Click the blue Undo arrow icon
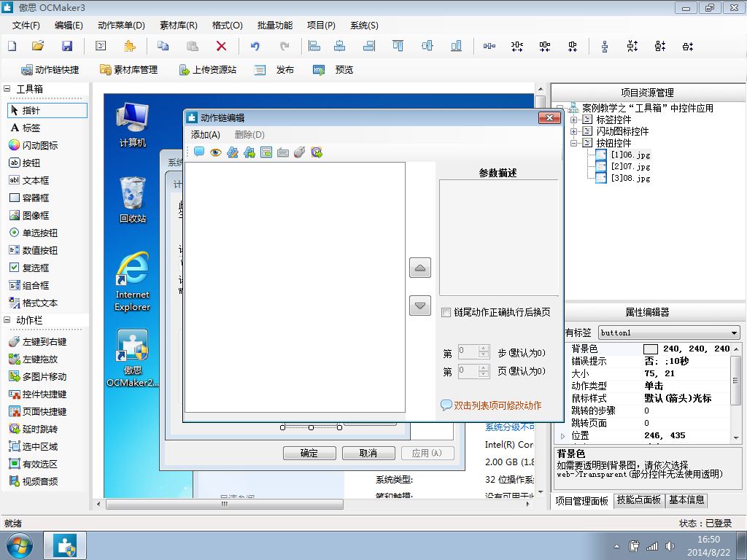 click(x=255, y=46)
